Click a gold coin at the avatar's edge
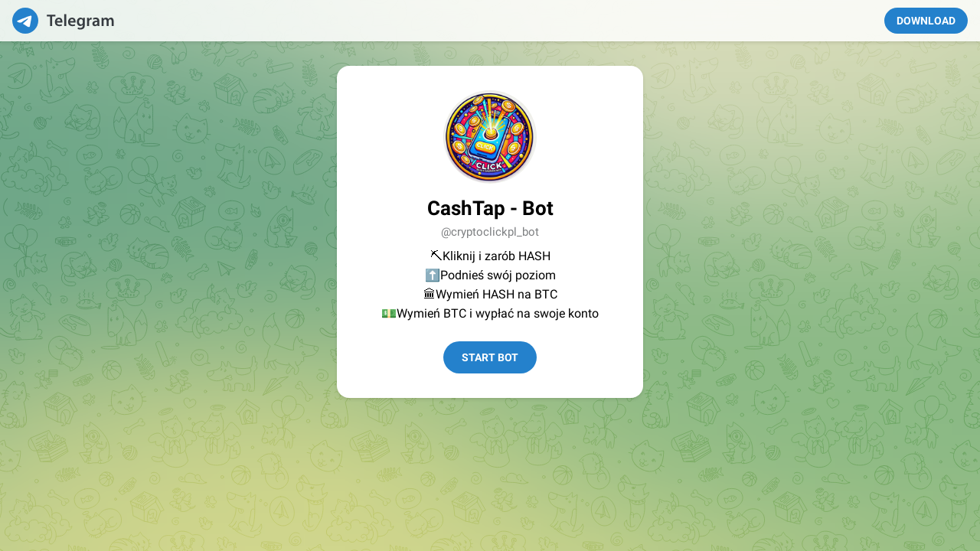Image resolution: width=980 pixels, height=551 pixels. click(460, 146)
